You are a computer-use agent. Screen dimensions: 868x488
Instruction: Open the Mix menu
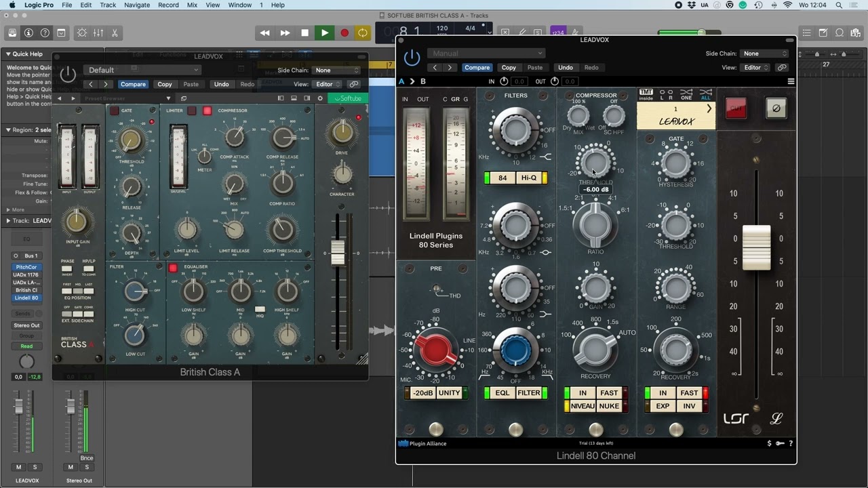[x=192, y=5]
